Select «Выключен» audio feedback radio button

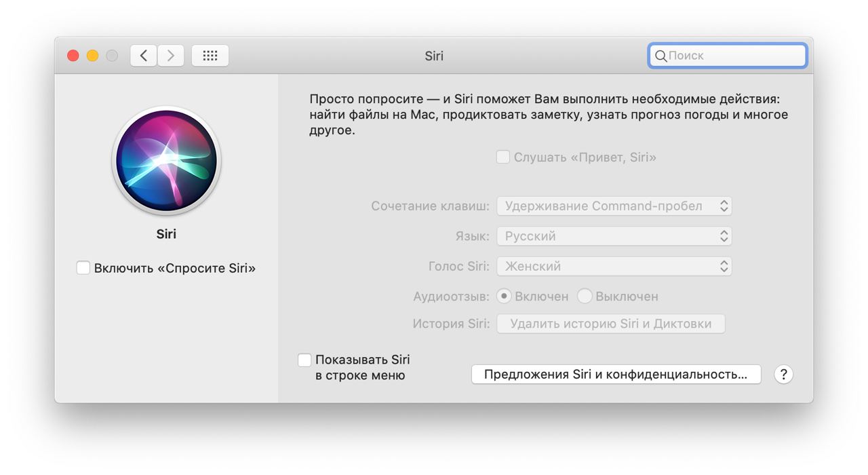(585, 297)
